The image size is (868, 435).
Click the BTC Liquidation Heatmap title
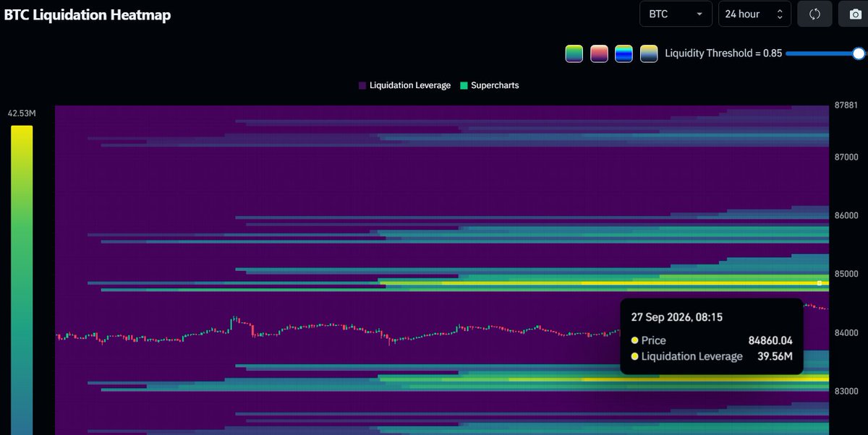88,14
